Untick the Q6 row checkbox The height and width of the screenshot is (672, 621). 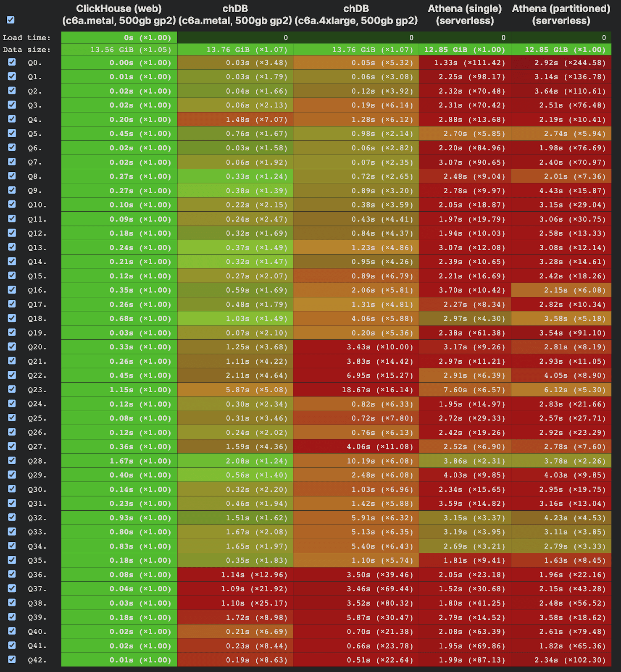pos(12,147)
